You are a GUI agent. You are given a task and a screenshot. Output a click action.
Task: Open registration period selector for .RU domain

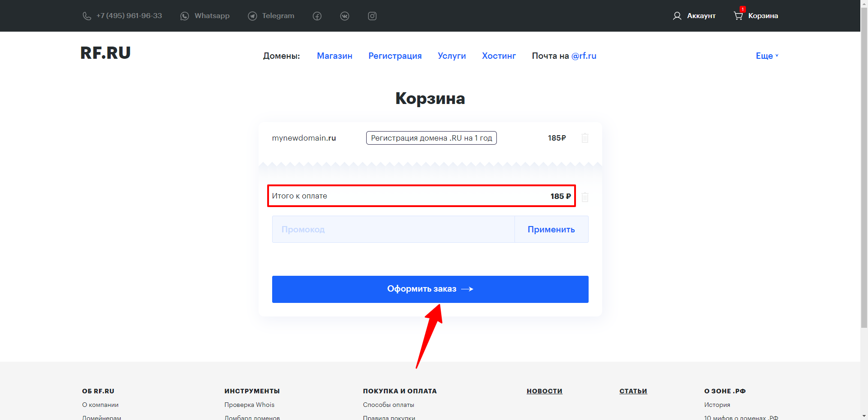(x=431, y=138)
